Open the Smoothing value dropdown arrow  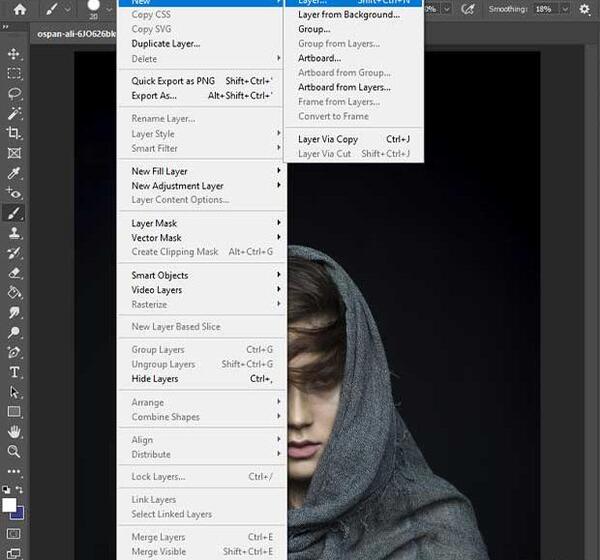pyautogui.click(x=565, y=9)
